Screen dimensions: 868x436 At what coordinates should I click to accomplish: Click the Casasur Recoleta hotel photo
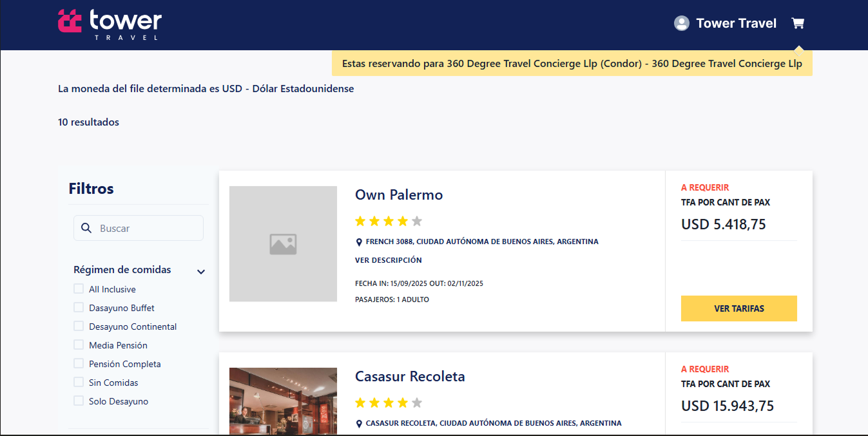(x=283, y=401)
